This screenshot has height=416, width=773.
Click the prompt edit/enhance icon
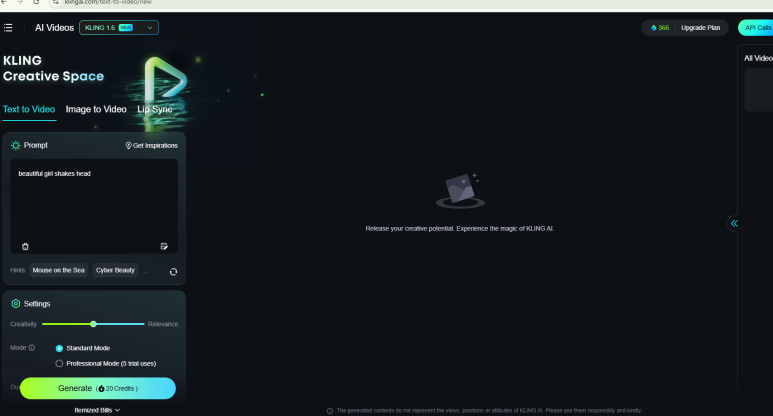[164, 246]
